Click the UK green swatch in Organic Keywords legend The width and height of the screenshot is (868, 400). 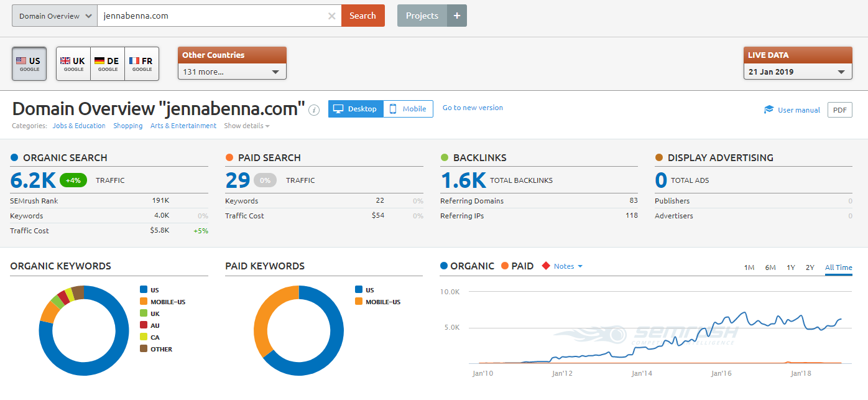point(144,314)
